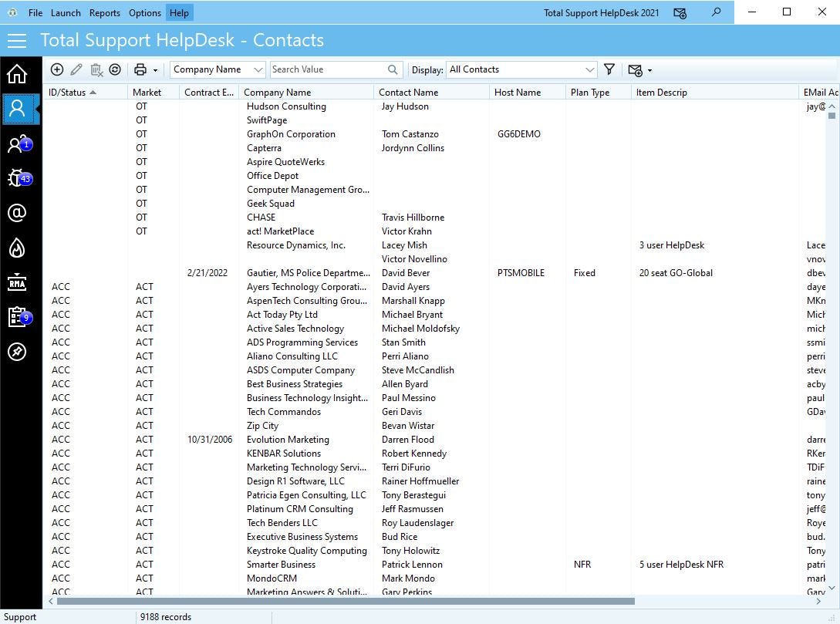Click the Add new contact icon
The height and width of the screenshot is (624, 840).
pyautogui.click(x=57, y=69)
